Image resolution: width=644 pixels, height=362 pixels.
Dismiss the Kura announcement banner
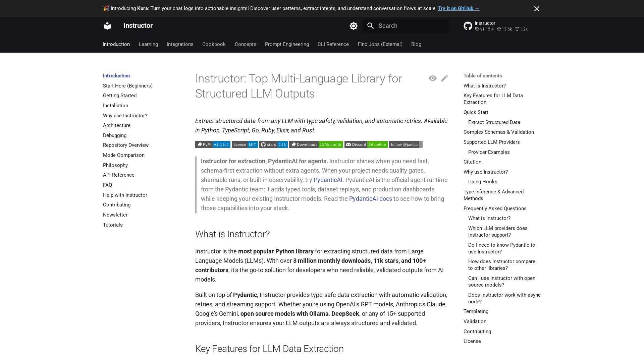coord(537,9)
